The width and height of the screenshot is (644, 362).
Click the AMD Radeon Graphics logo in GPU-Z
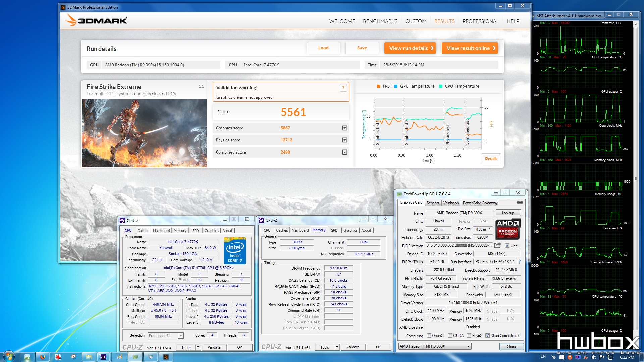(507, 229)
